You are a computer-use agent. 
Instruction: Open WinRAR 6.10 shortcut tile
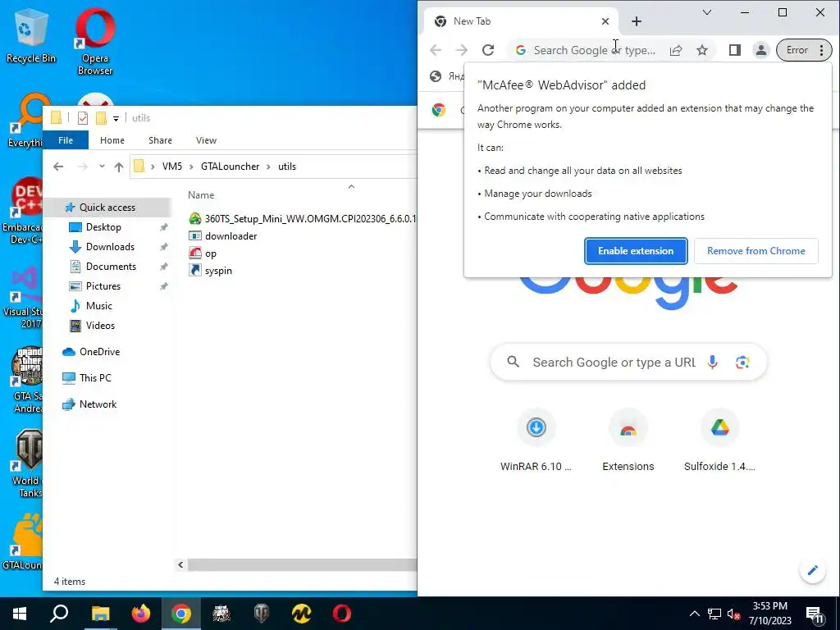[x=536, y=441]
